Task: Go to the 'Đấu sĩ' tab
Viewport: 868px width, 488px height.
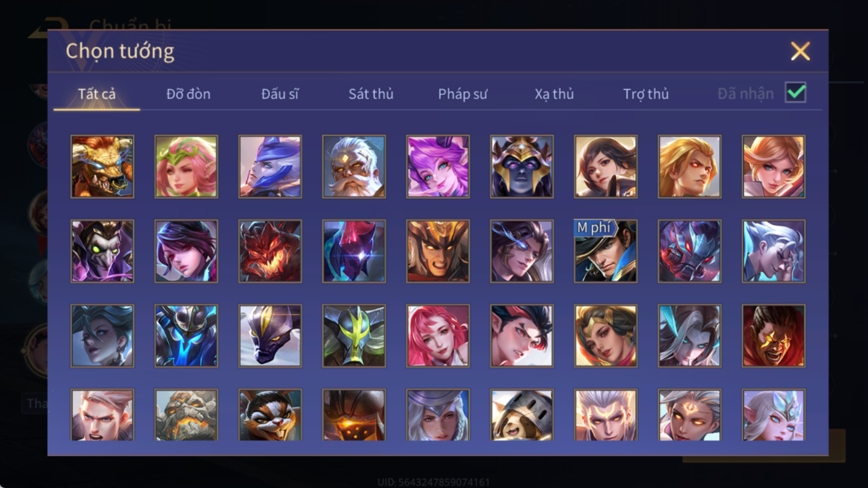Action: pyautogui.click(x=280, y=94)
